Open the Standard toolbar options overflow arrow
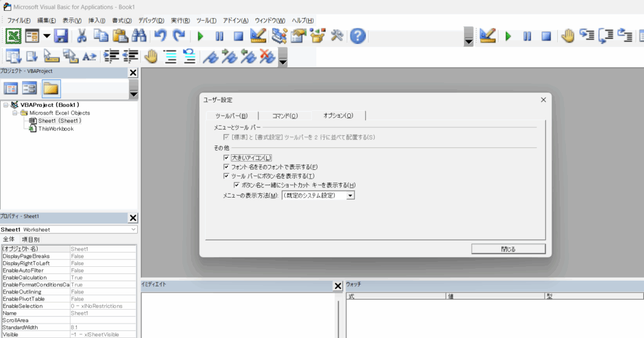The image size is (644, 338). [469, 37]
